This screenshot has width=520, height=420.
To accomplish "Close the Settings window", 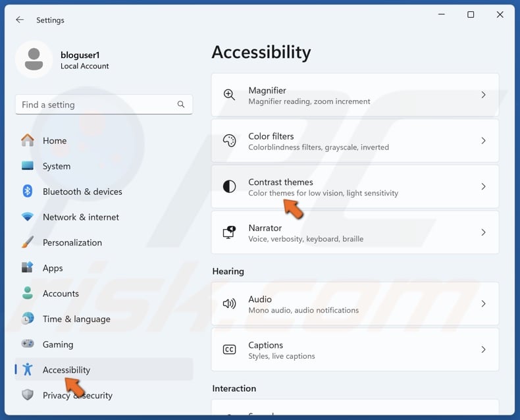I will tap(500, 14).
